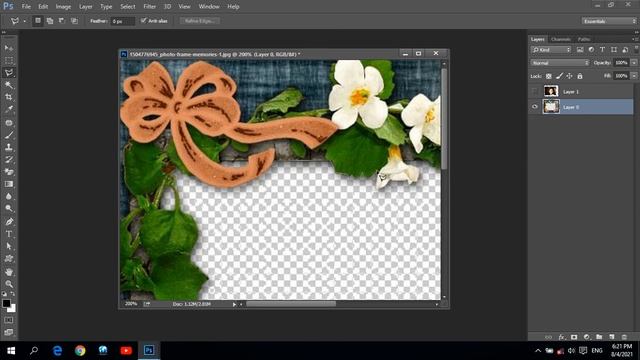Image resolution: width=640 pixels, height=360 pixels.
Task: Choose Subtract from selection mode
Action: click(62, 21)
